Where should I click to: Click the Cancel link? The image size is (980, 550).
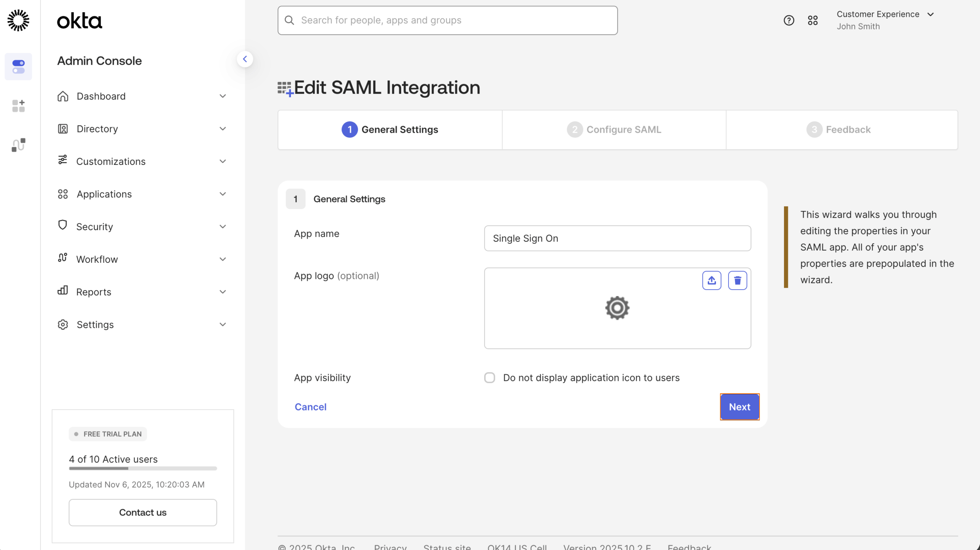coord(310,407)
